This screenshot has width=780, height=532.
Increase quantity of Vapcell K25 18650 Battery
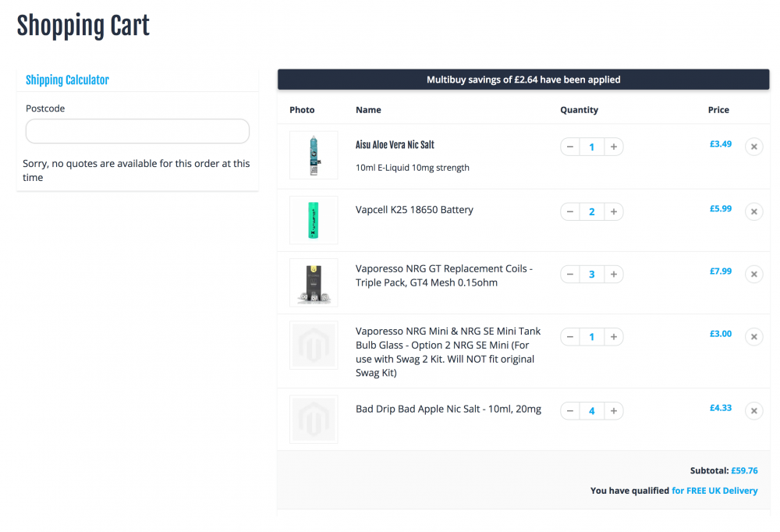pos(614,211)
